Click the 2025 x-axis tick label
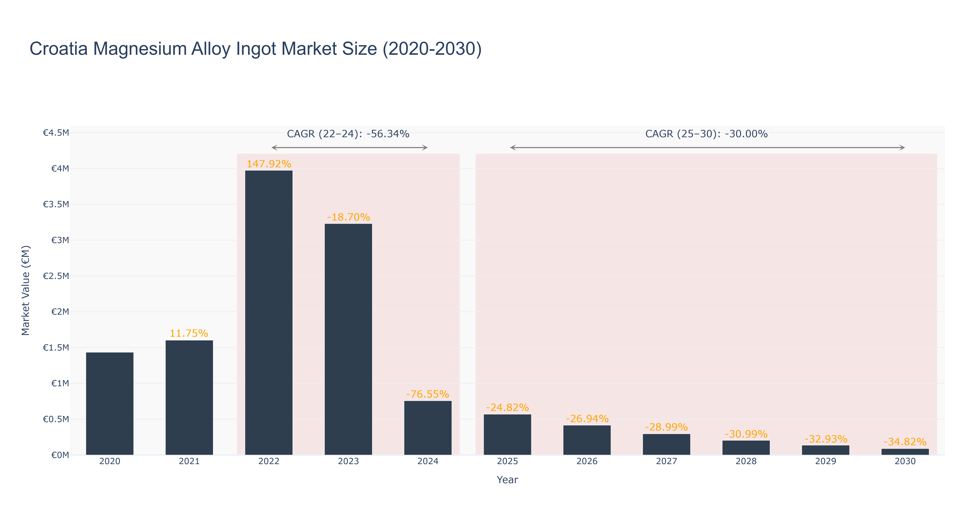Image resolution: width=980 pixels, height=525 pixels. pyautogui.click(x=507, y=461)
